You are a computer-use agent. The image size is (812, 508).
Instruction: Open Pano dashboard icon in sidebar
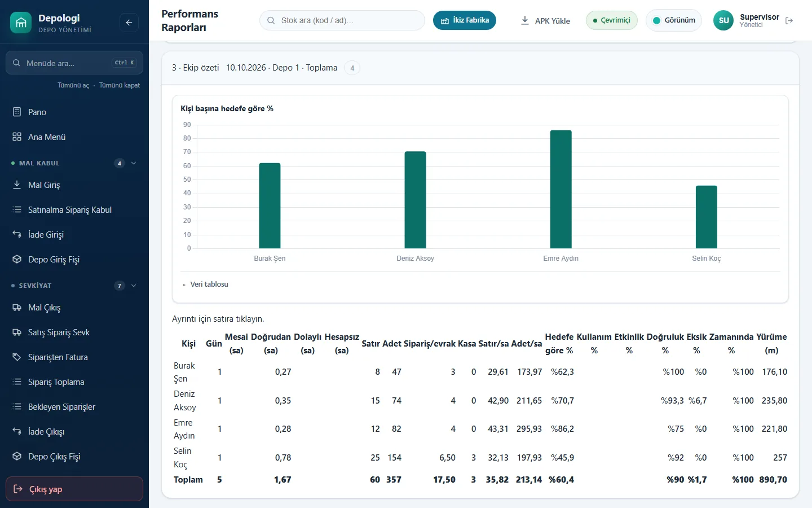point(17,112)
